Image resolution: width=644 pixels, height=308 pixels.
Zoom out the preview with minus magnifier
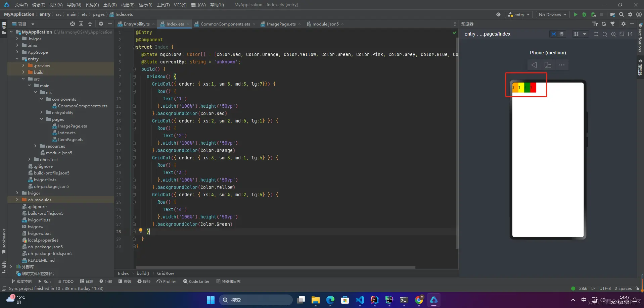click(x=605, y=34)
